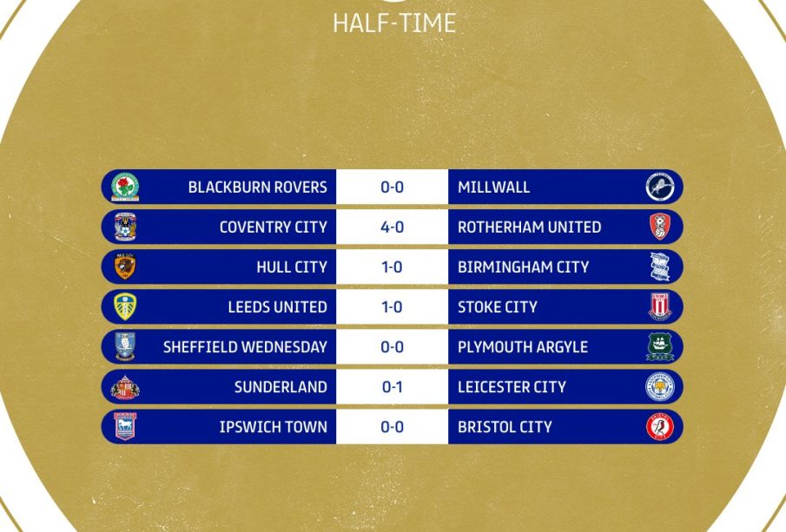
Task: Click the HALF-TIME heading
Action: (x=394, y=23)
